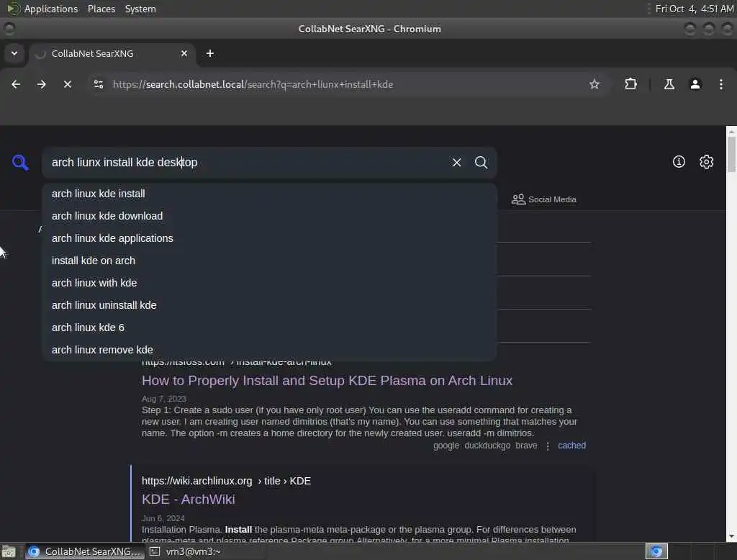
Task: Click the page vertical scrollbar thumb
Action: [731, 154]
